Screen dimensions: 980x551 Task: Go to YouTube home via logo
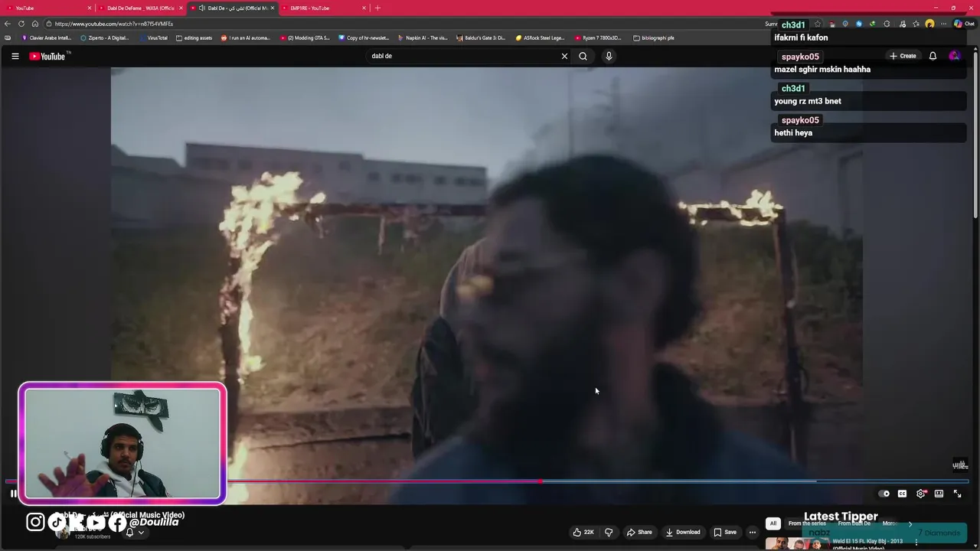tap(47, 56)
